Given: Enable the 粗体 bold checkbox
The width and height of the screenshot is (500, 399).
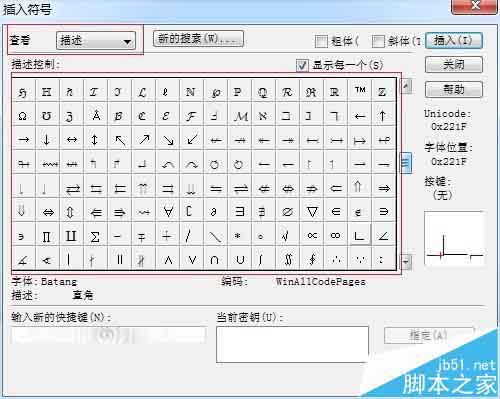Looking at the screenshot, I should [321, 41].
